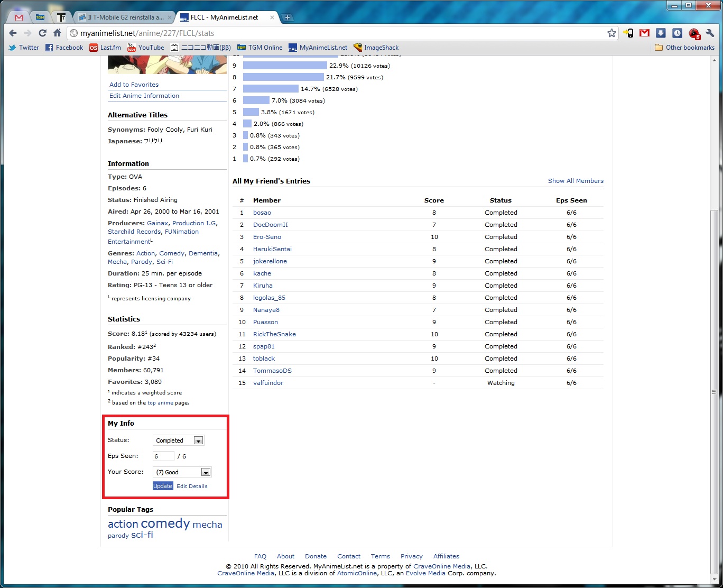Open member RickTheSnake's profile
Viewport: 723px width, 588px height.
[x=274, y=334]
